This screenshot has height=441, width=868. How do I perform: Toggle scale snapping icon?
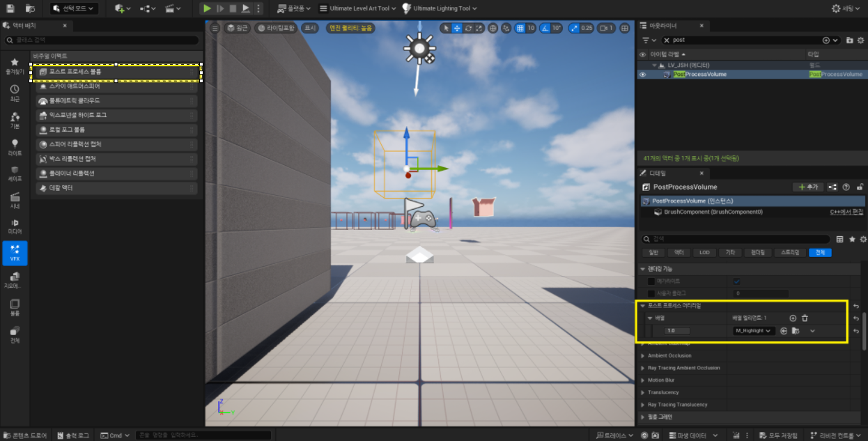click(x=574, y=28)
